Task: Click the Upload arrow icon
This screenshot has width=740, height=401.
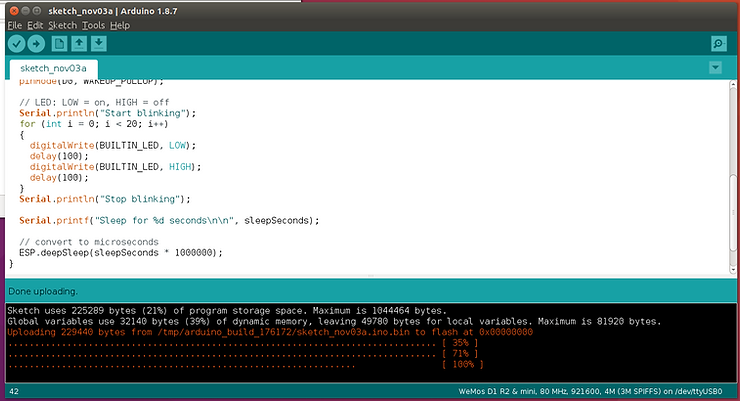Action: click(x=36, y=44)
